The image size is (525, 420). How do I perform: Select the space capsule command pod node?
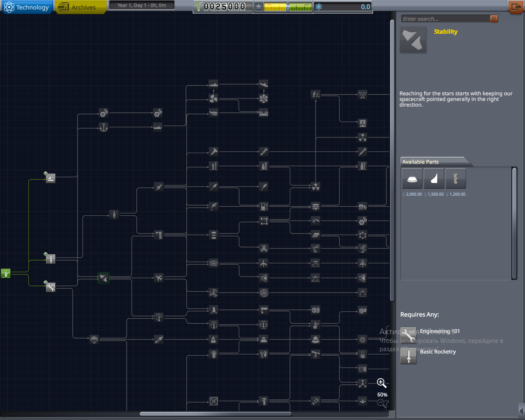pos(264,339)
